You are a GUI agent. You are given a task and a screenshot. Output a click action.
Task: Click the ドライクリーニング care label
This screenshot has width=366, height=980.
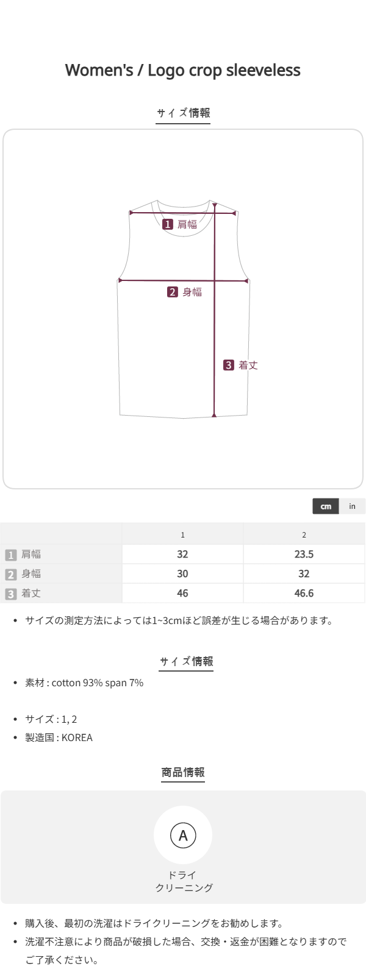(184, 881)
